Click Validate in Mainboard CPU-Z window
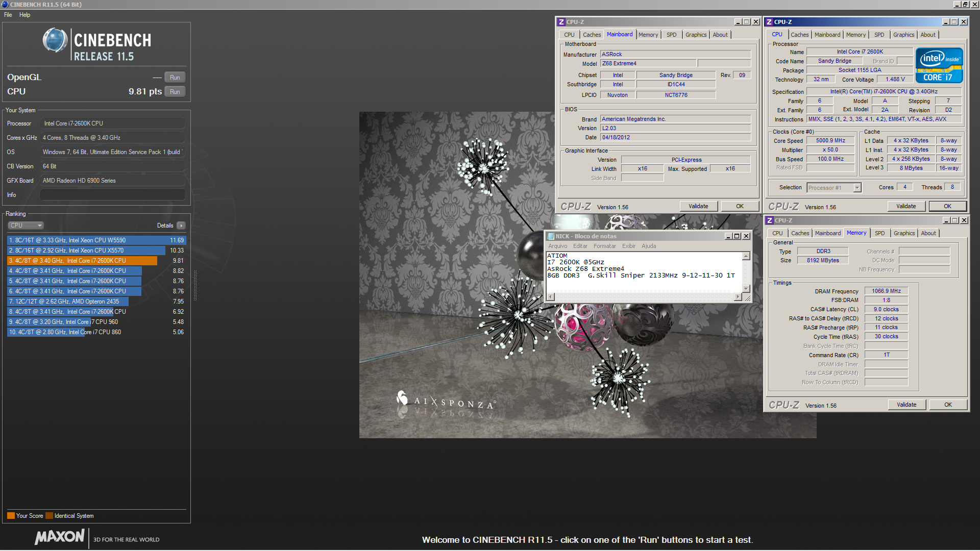The image size is (980, 551). coord(698,206)
